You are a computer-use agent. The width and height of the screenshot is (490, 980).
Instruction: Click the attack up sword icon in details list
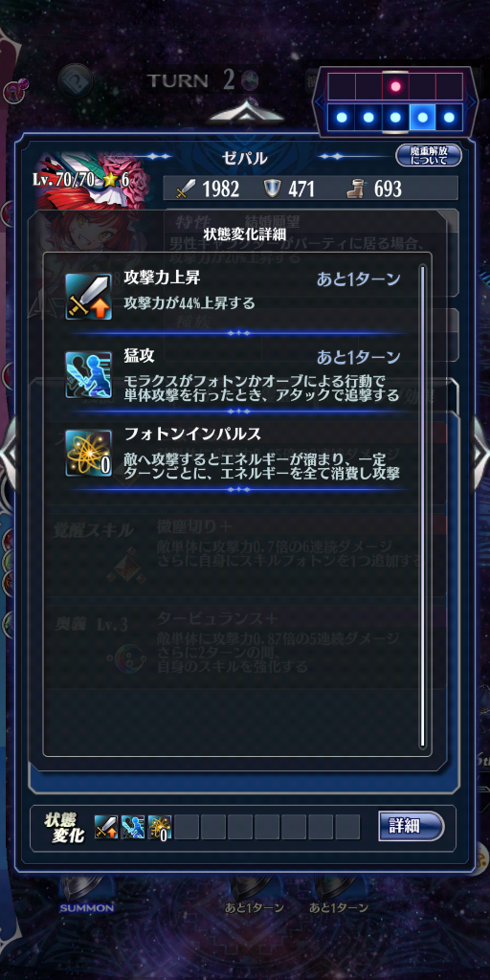coord(89,297)
